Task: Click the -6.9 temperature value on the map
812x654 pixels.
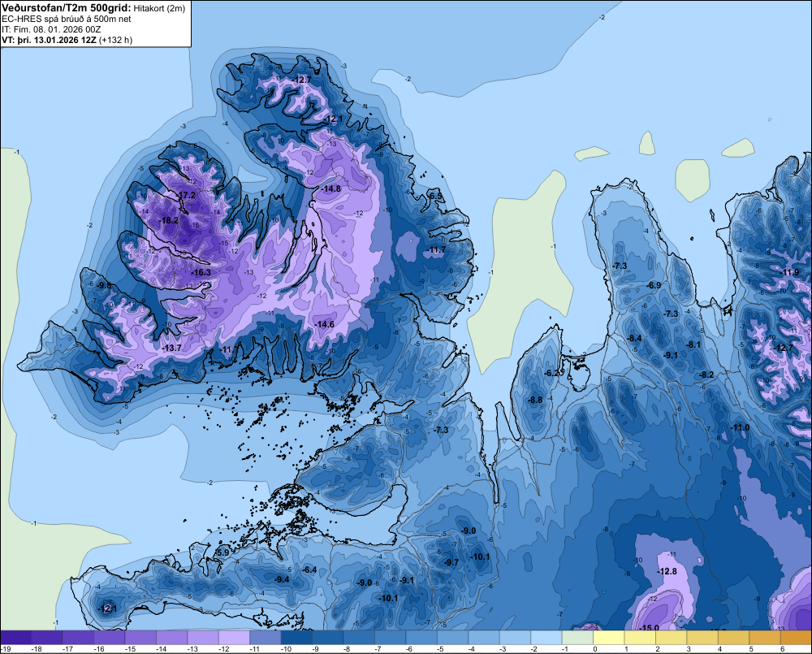Action: coord(654,285)
